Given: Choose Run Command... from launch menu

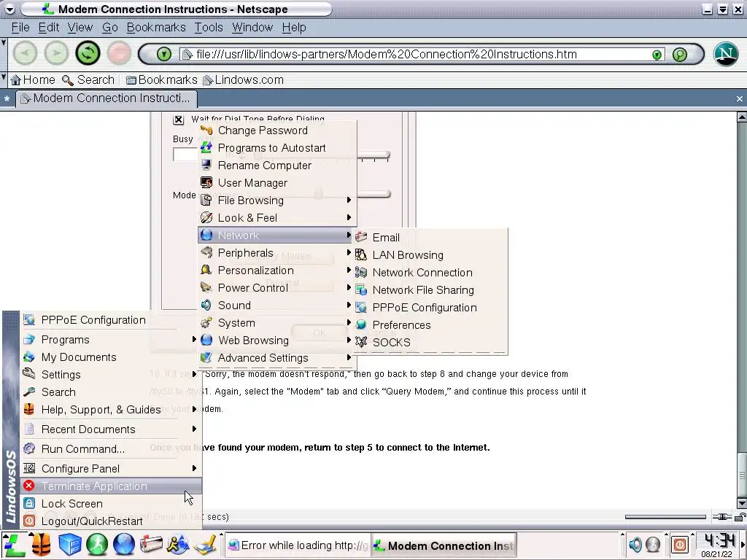Looking at the screenshot, I should 111,449.
